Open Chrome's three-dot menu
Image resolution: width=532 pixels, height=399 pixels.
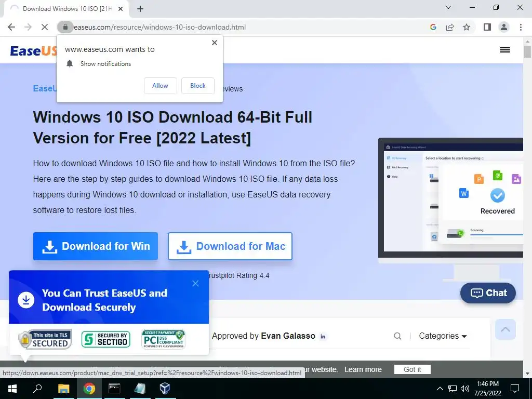tap(521, 27)
